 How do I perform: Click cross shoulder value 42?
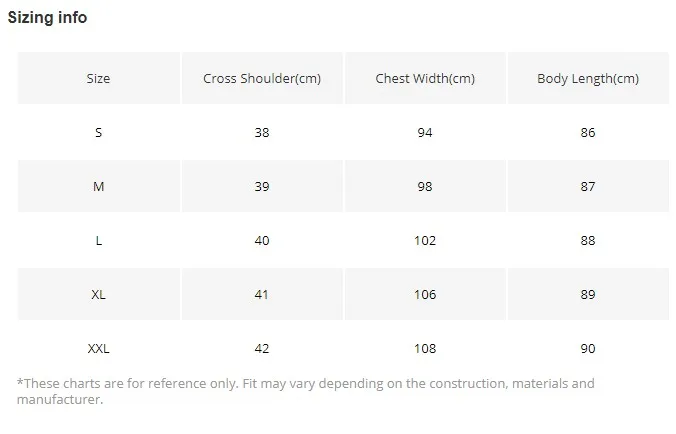pos(262,349)
